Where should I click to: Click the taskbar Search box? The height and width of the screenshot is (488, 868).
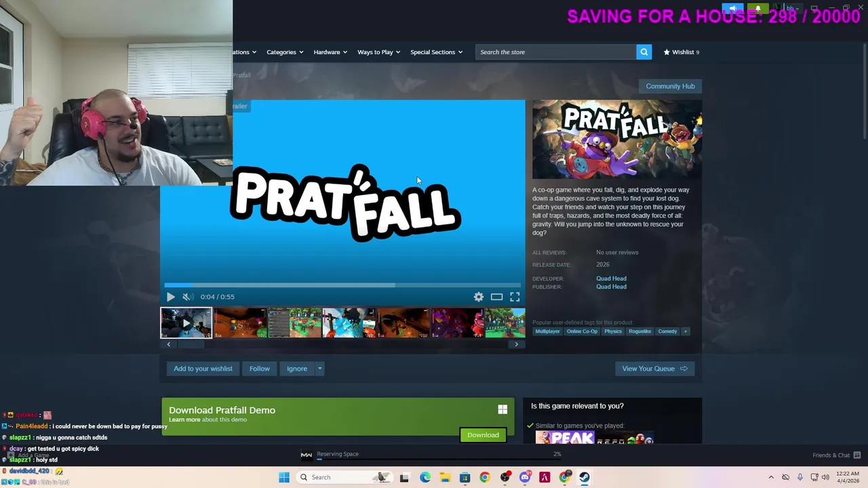coord(344,477)
